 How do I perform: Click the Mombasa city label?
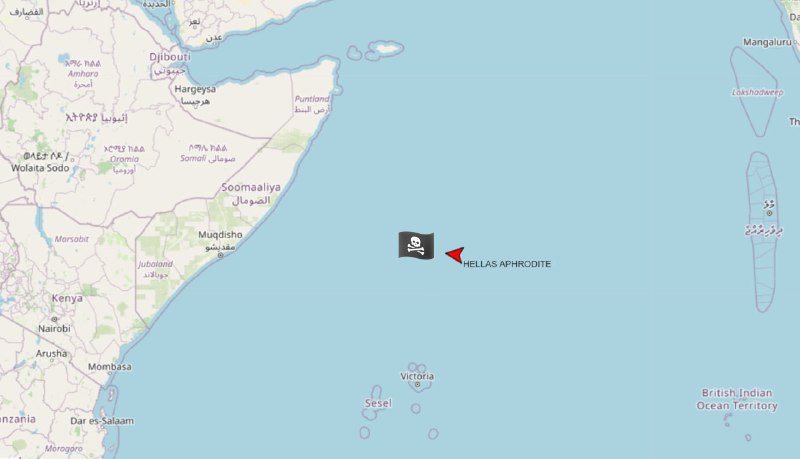pyautogui.click(x=110, y=367)
